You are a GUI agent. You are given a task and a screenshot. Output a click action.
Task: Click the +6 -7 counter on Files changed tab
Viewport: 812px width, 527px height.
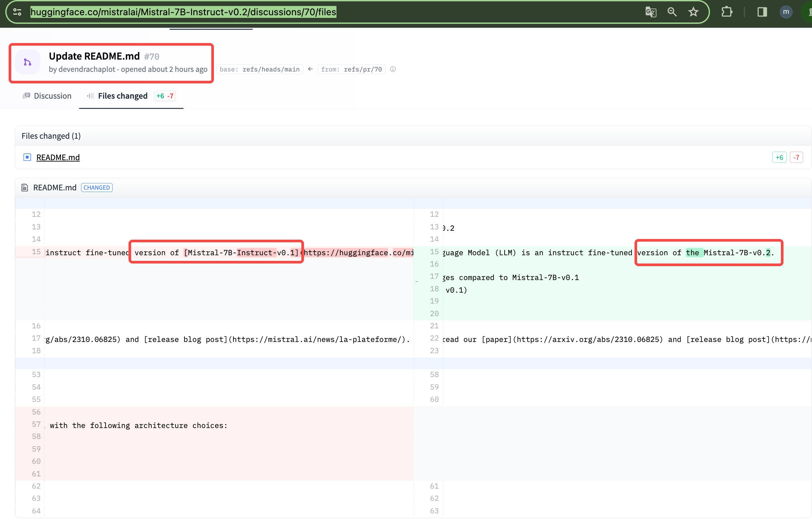(165, 96)
